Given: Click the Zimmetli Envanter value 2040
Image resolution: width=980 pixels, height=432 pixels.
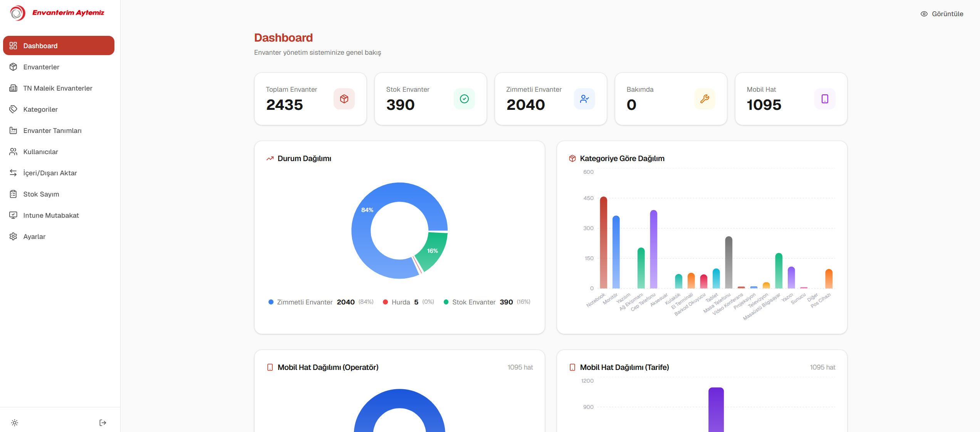Looking at the screenshot, I should point(526,105).
